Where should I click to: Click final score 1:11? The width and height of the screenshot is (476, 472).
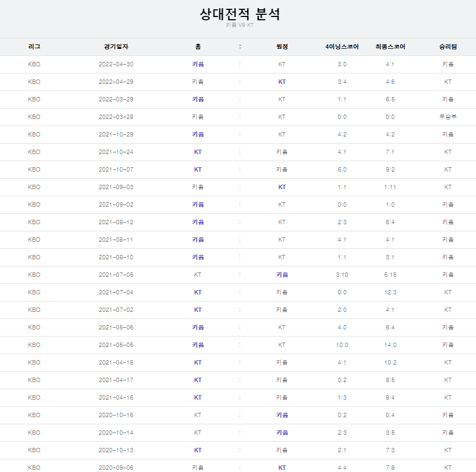390,187
